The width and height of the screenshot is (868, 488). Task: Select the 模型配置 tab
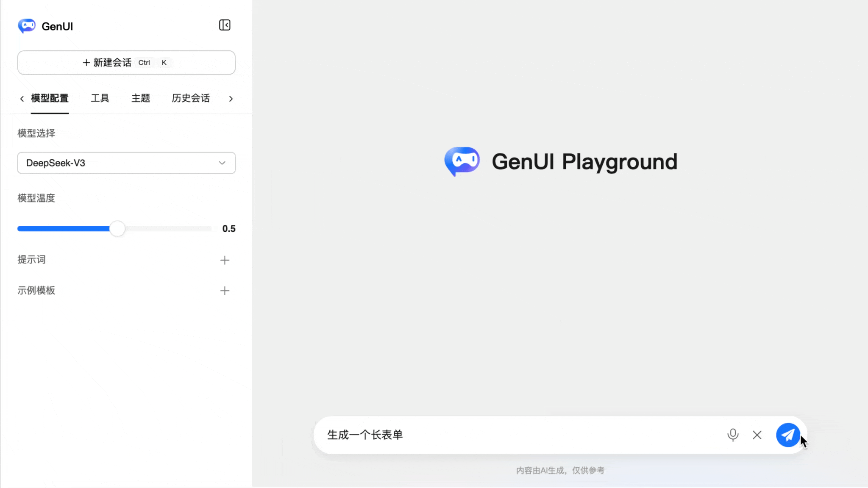(50, 98)
